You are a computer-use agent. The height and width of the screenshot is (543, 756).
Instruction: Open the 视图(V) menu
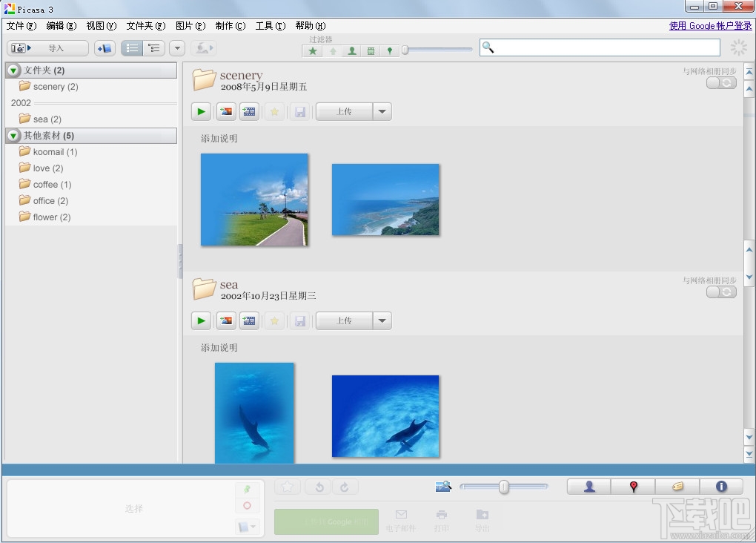click(102, 26)
